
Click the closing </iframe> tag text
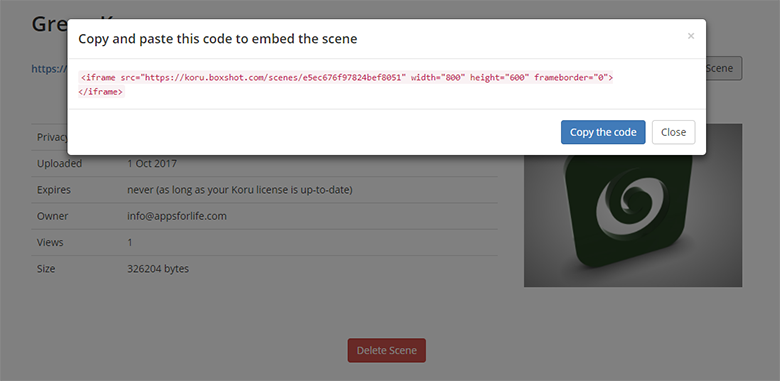[x=101, y=92]
